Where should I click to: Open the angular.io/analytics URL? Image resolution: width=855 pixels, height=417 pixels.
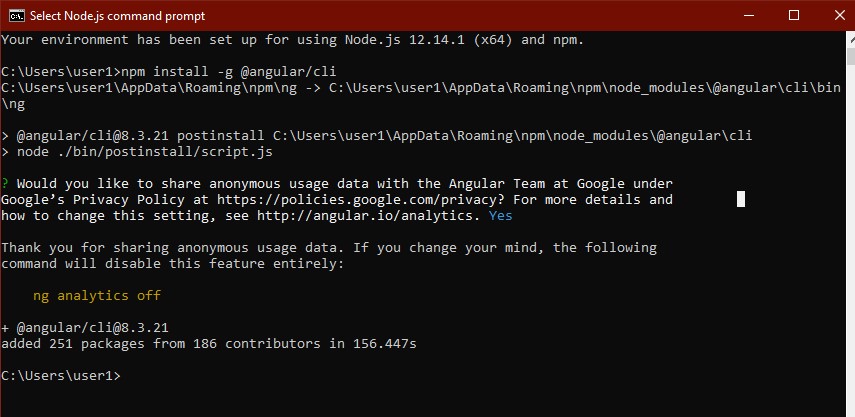pos(369,216)
